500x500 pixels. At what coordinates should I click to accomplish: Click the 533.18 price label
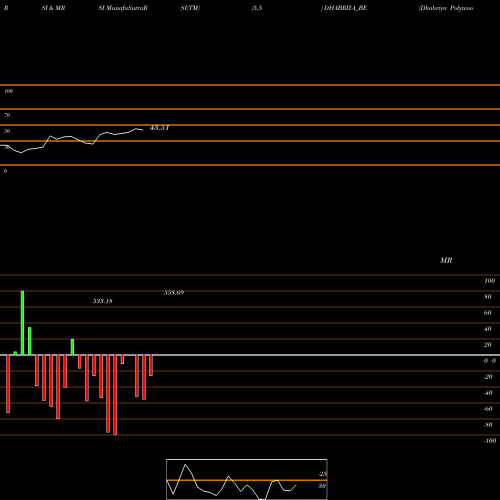(103, 301)
